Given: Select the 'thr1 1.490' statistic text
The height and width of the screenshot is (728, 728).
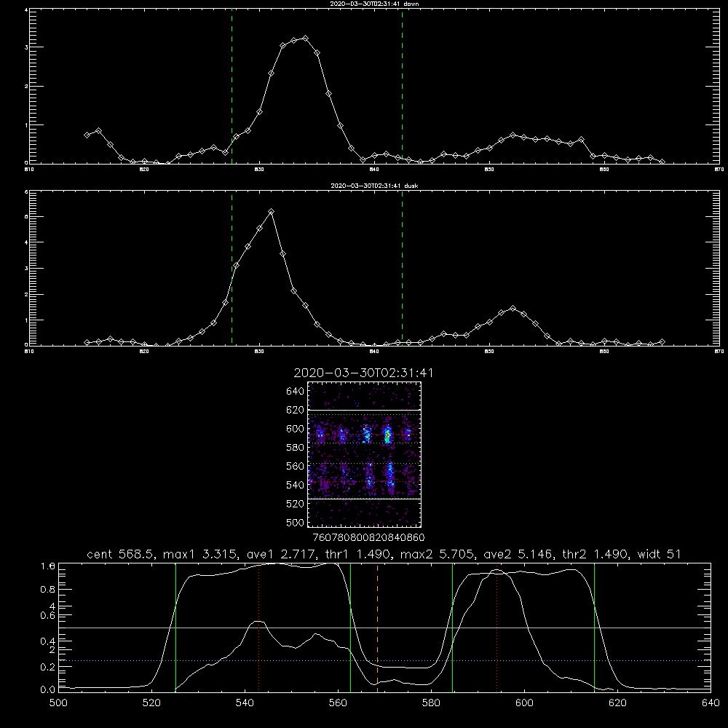Looking at the screenshot, I should pyautogui.click(x=357, y=554).
